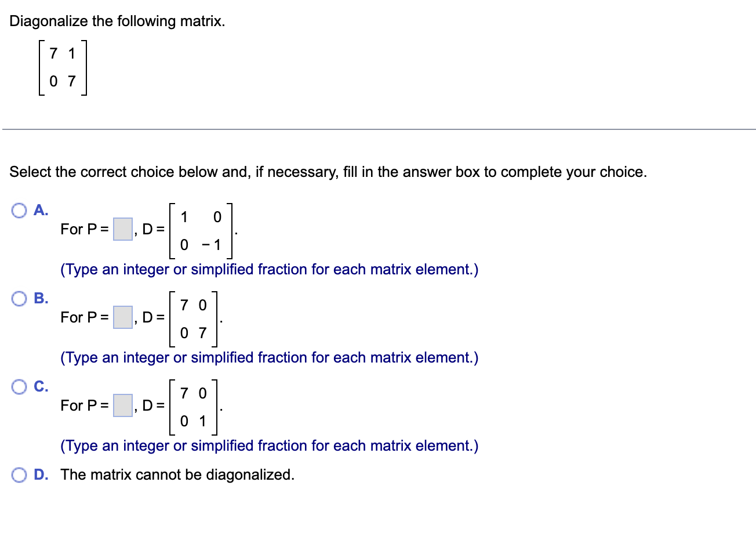Image resolution: width=756 pixels, height=558 pixels.
Task: Select the instruction text under choice B
Action: pos(268,357)
